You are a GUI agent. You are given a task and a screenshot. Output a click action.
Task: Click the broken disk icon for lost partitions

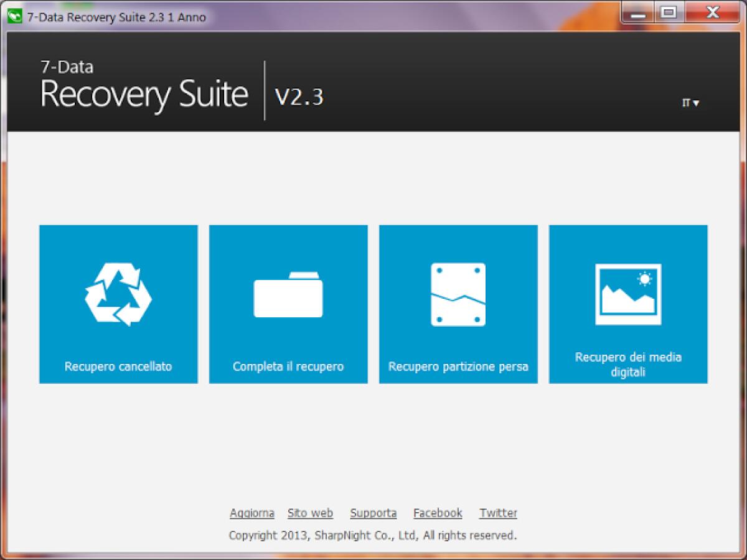(458, 292)
